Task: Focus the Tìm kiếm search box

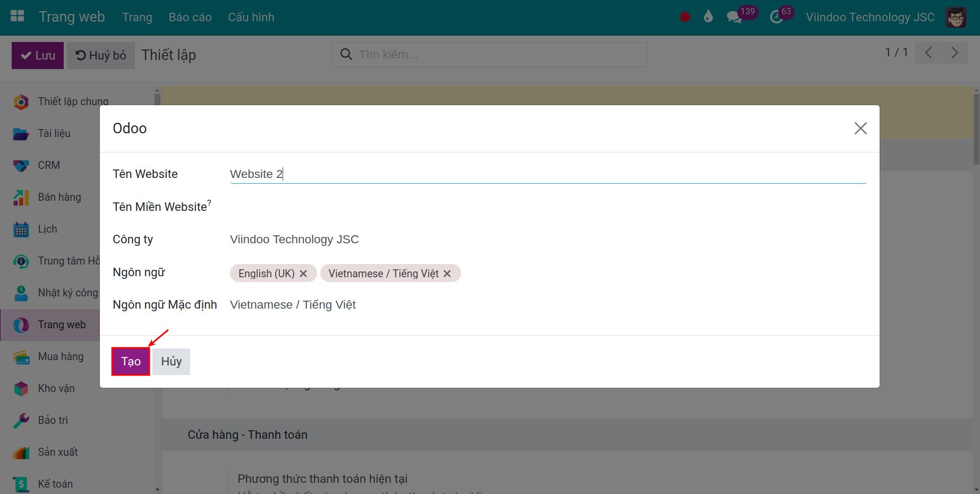Action: tap(490, 54)
